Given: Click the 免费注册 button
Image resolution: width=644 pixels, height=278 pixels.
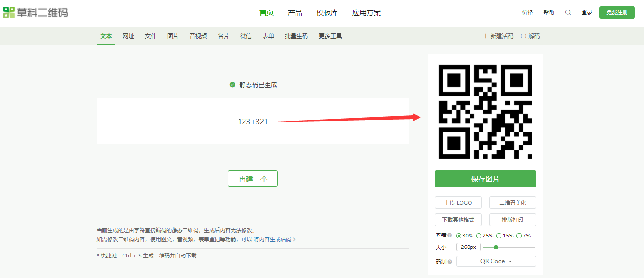Looking at the screenshot, I should pyautogui.click(x=617, y=12).
